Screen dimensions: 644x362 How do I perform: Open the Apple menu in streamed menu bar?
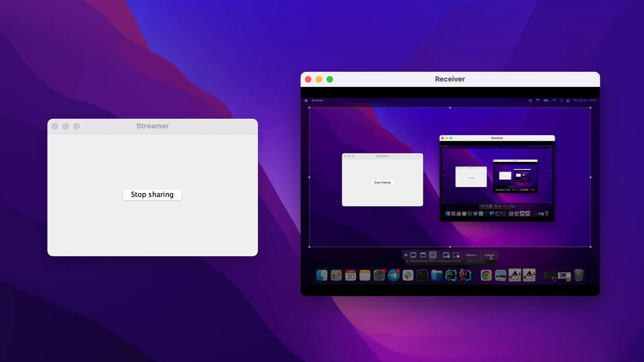(306, 101)
